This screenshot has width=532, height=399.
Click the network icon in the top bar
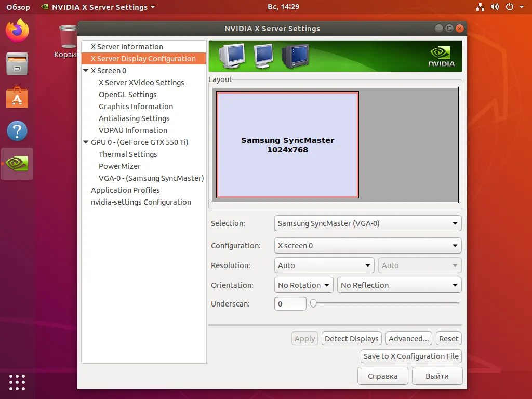tap(480, 7)
